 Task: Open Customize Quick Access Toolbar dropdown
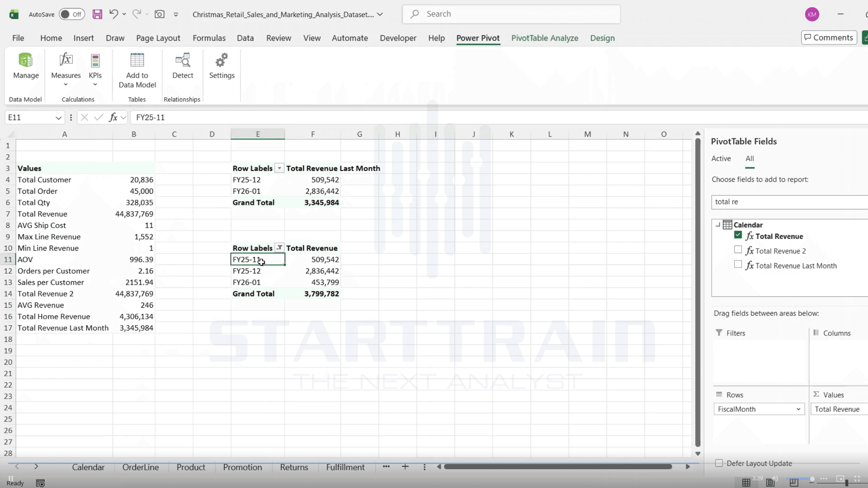[176, 14]
